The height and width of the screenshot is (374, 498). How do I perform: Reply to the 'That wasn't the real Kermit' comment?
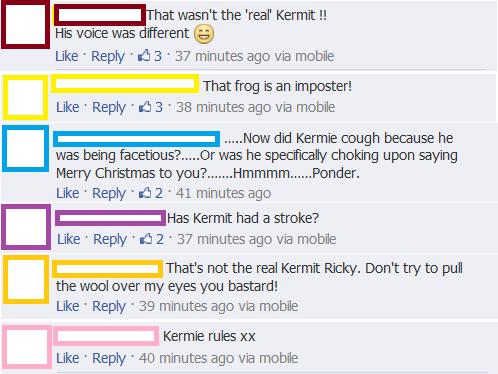108,56
